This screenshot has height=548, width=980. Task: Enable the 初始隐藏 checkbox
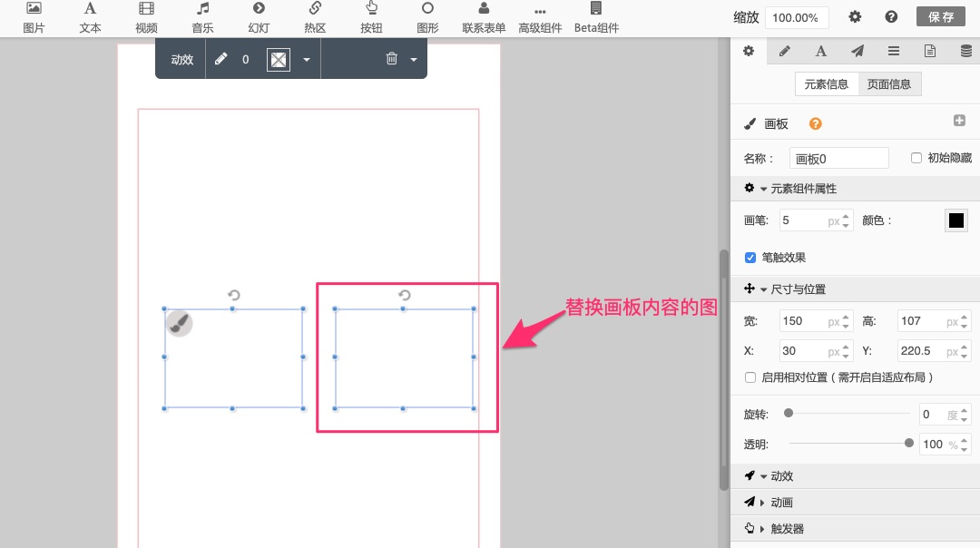coord(916,158)
